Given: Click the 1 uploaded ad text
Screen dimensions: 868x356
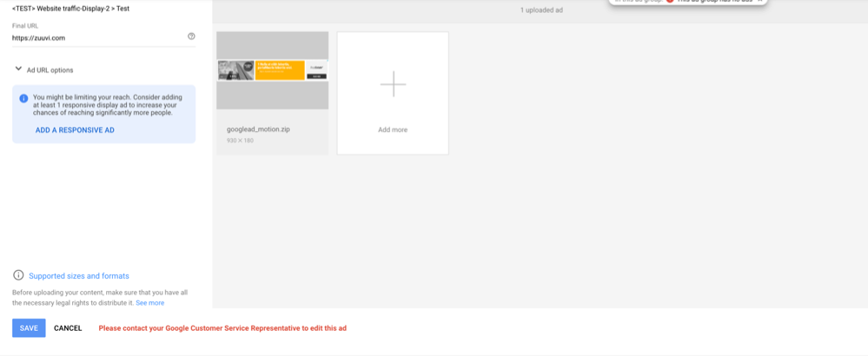Looking at the screenshot, I should click(541, 10).
